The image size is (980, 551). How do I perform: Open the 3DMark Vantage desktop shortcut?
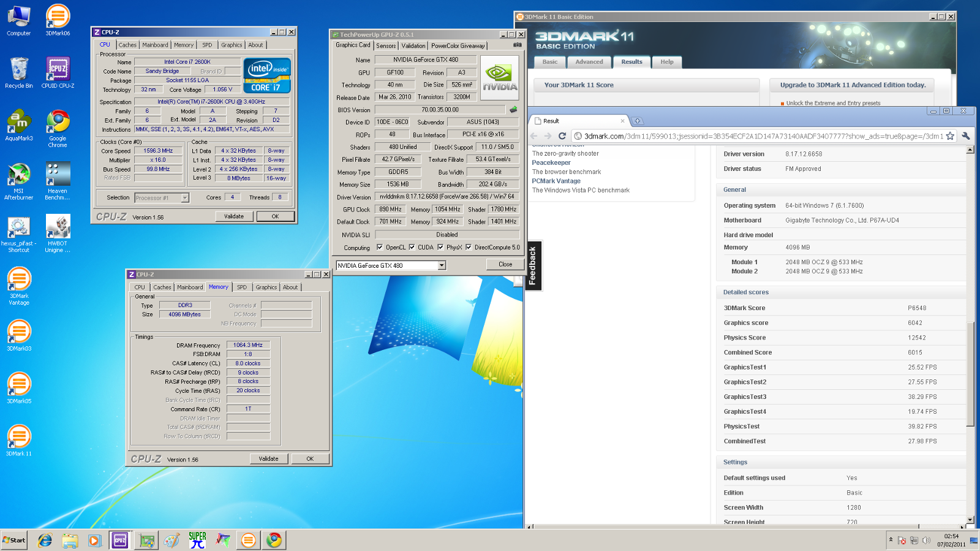click(x=18, y=286)
